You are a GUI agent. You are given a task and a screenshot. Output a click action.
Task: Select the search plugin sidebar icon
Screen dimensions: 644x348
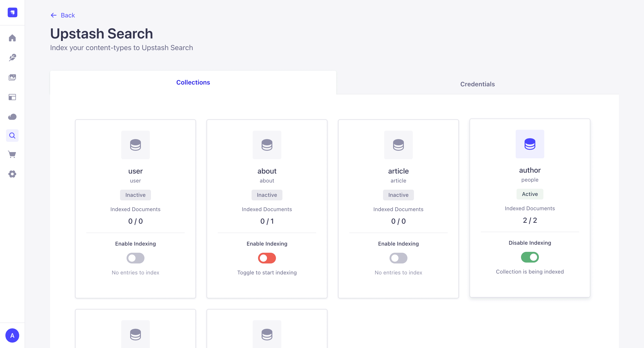coord(12,136)
